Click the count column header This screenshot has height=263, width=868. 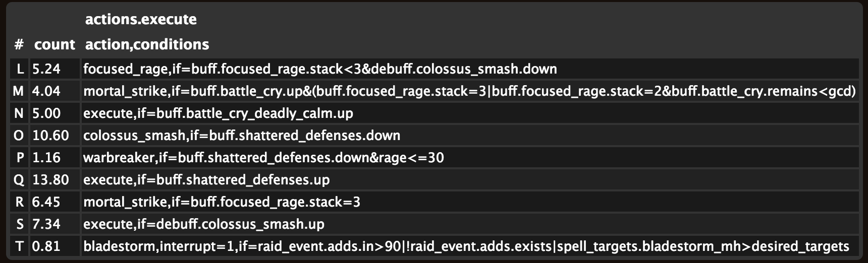55,45
